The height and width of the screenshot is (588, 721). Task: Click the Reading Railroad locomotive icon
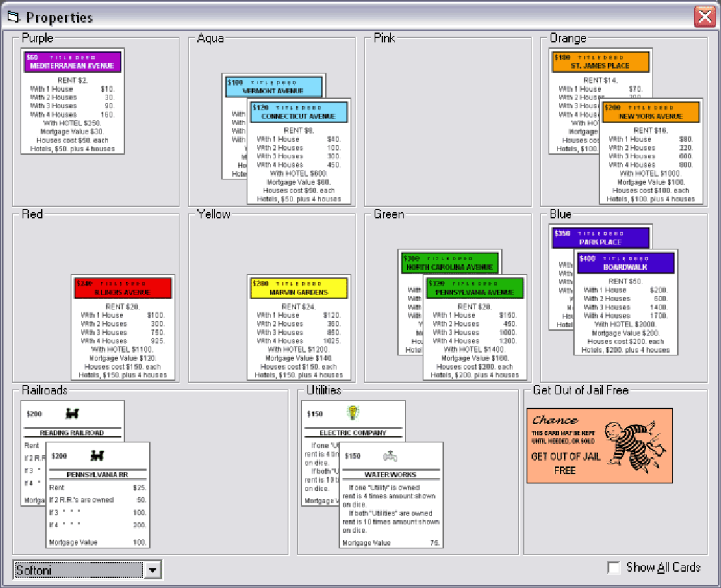point(71,413)
